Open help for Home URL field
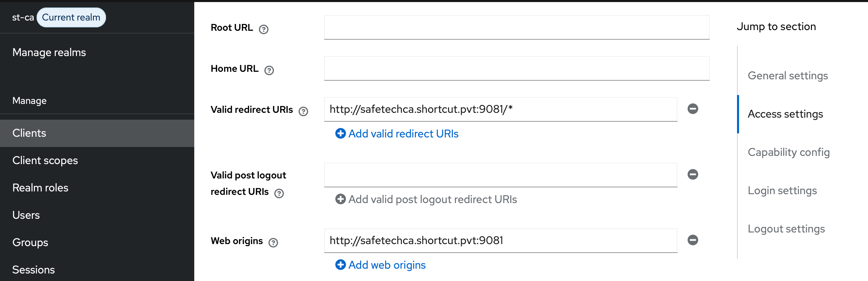 [269, 70]
